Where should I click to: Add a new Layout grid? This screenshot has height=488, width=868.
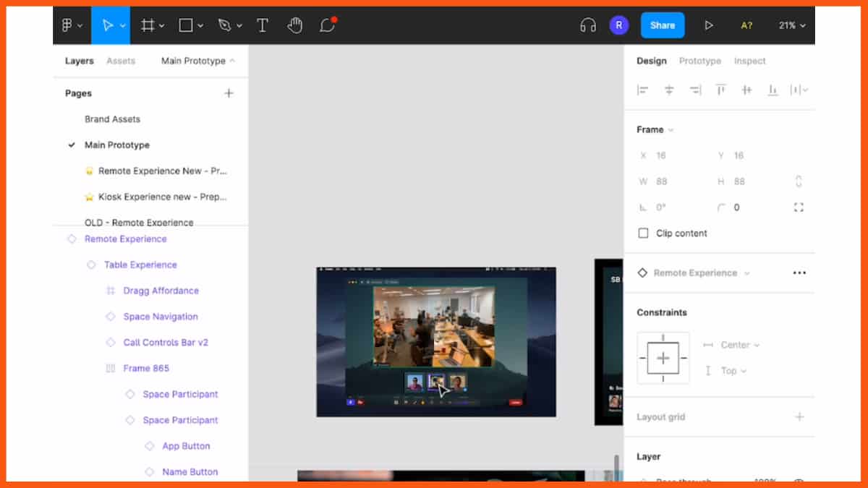[x=799, y=416]
